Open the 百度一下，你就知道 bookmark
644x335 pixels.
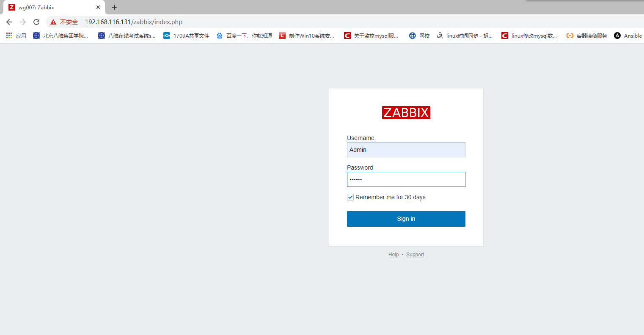[244, 36]
